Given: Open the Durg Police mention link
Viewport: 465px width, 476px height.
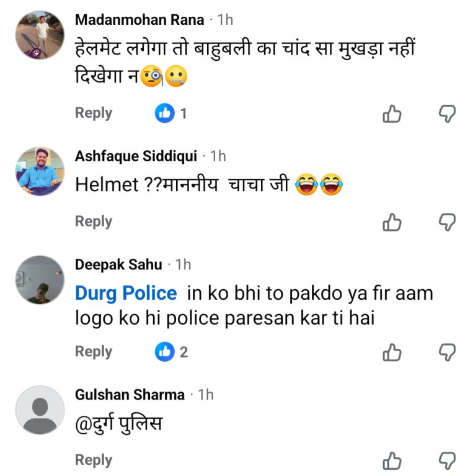Looking at the screenshot, I should point(126,293).
